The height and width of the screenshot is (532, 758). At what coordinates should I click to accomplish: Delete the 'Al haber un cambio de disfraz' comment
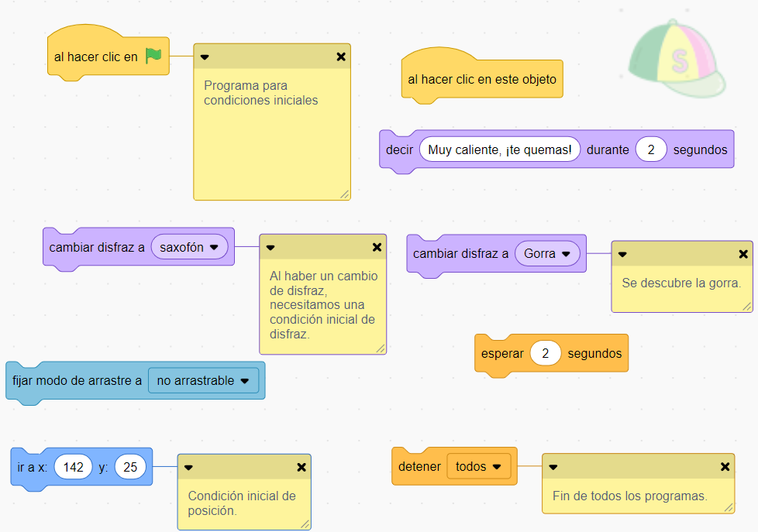[377, 248]
